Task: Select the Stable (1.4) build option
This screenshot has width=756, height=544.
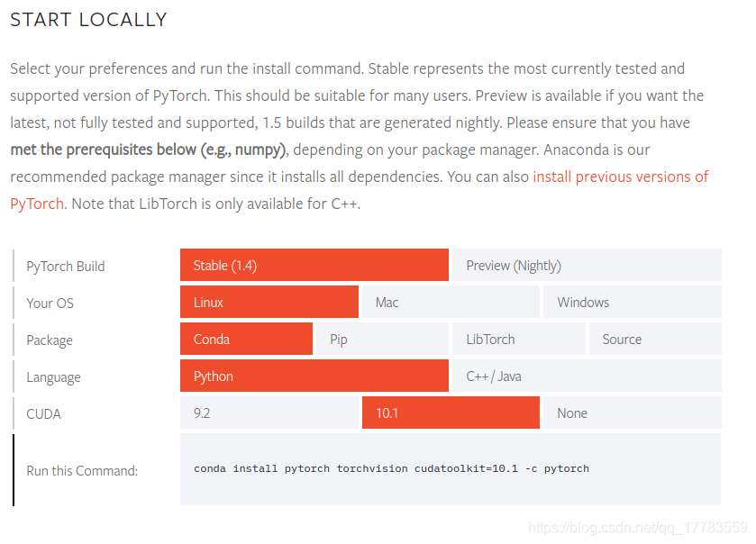Action: 314,265
